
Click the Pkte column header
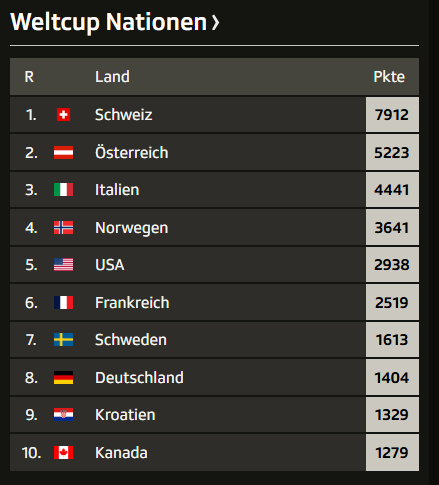pos(389,77)
